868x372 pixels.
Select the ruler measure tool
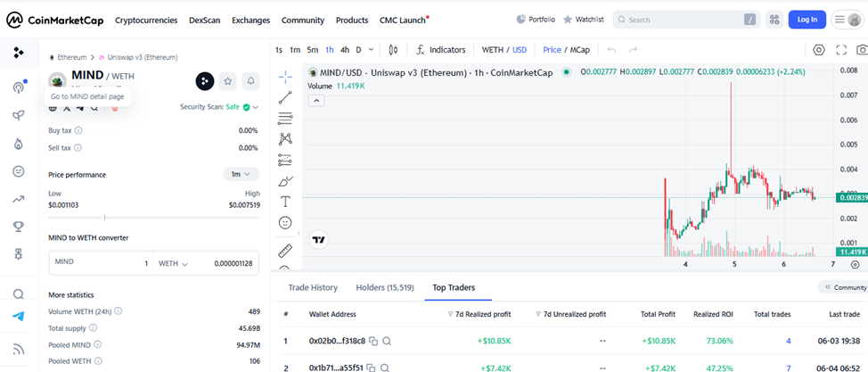(285, 251)
